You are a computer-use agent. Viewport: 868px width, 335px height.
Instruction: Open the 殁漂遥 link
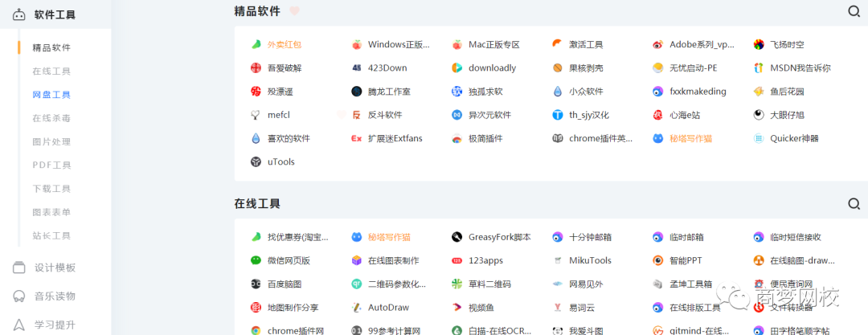pos(280,92)
